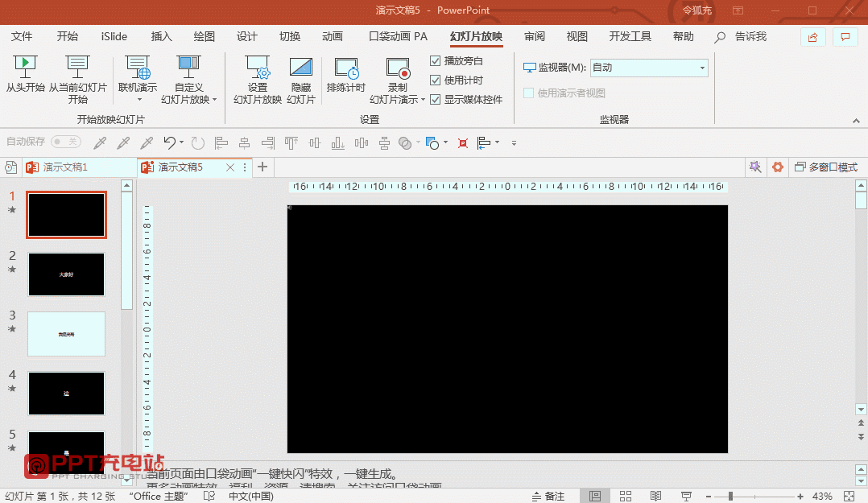
Task: Click document history icon left of tabs
Action: [10, 167]
